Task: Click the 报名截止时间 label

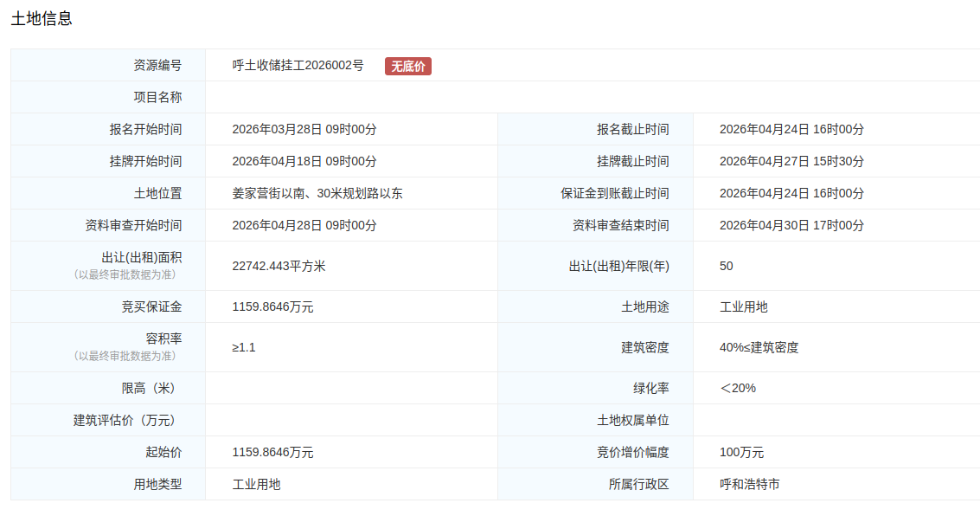Action: pos(632,129)
